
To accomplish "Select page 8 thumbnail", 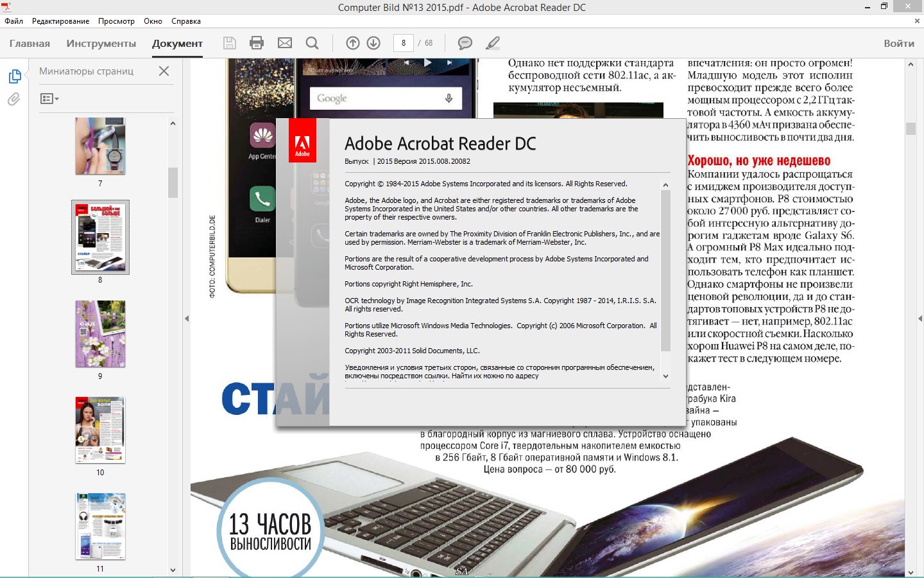I will [100, 237].
